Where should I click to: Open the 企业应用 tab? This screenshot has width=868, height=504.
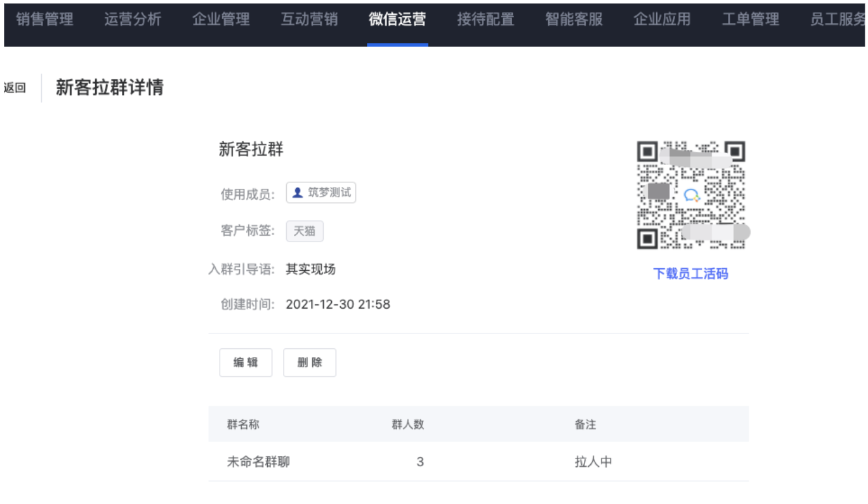[x=662, y=20]
